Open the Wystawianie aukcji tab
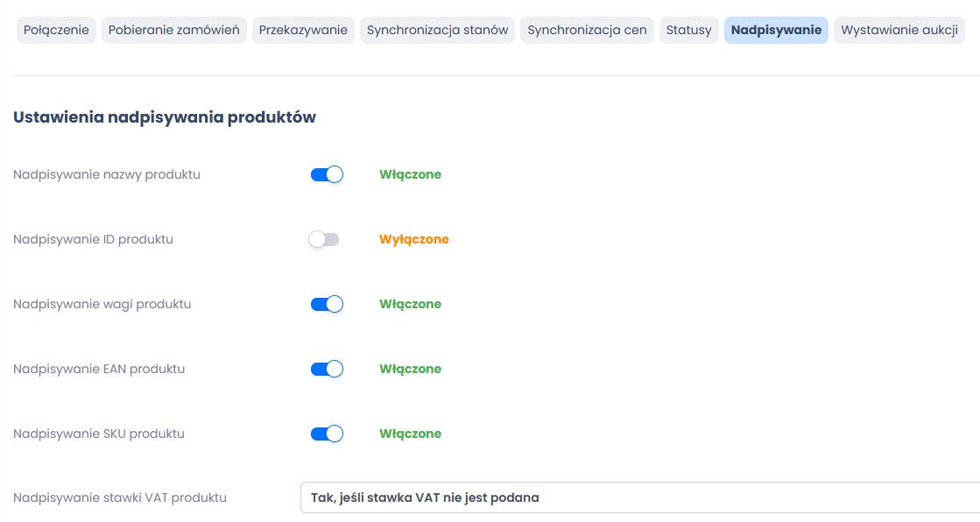This screenshot has width=980, height=522. point(899,30)
